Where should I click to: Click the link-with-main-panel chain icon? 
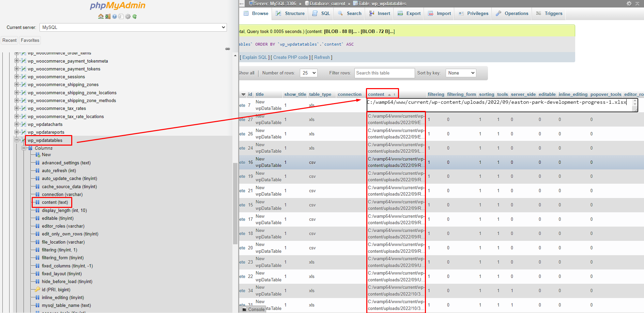pyautogui.click(x=228, y=49)
